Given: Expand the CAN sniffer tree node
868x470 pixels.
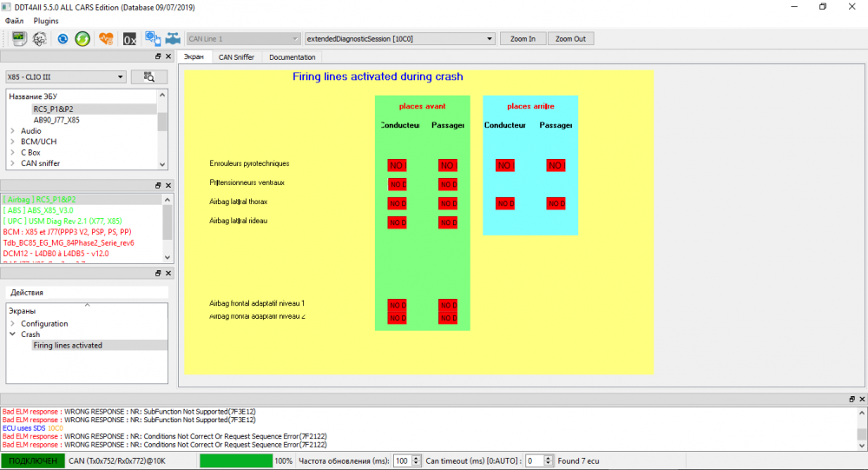Looking at the screenshot, I should (x=12, y=163).
